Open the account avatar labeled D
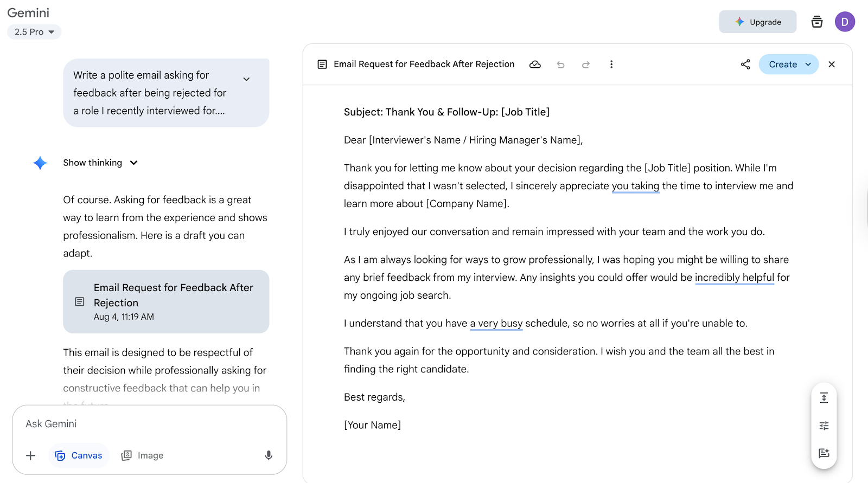Screen dimensions: 868x483 845,22
